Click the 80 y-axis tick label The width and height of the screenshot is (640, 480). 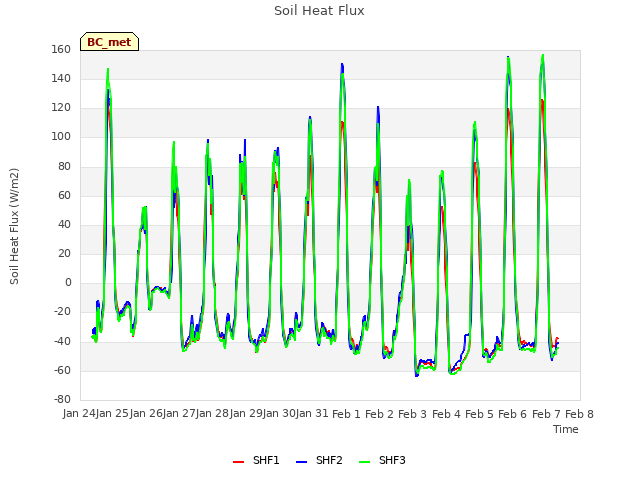click(x=64, y=167)
